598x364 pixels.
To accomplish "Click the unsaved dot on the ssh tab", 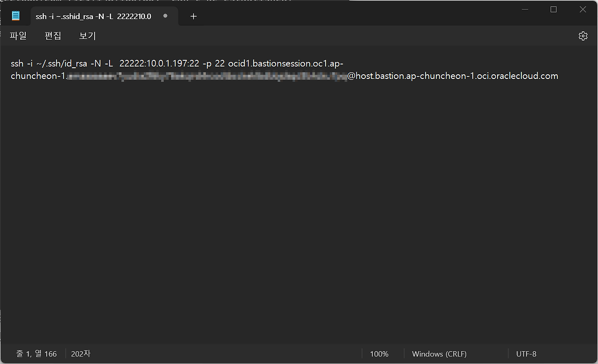I will pyautogui.click(x=165, y=16).
